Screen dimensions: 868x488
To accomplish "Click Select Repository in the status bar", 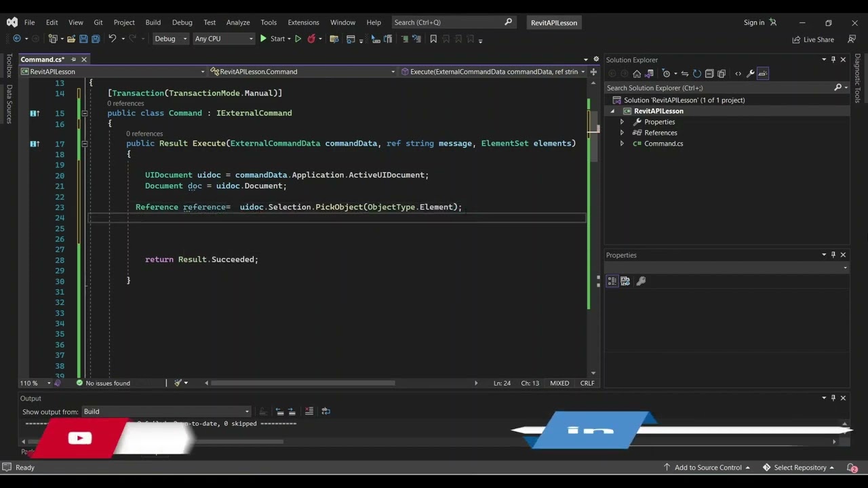I will [x=798, y=468].
